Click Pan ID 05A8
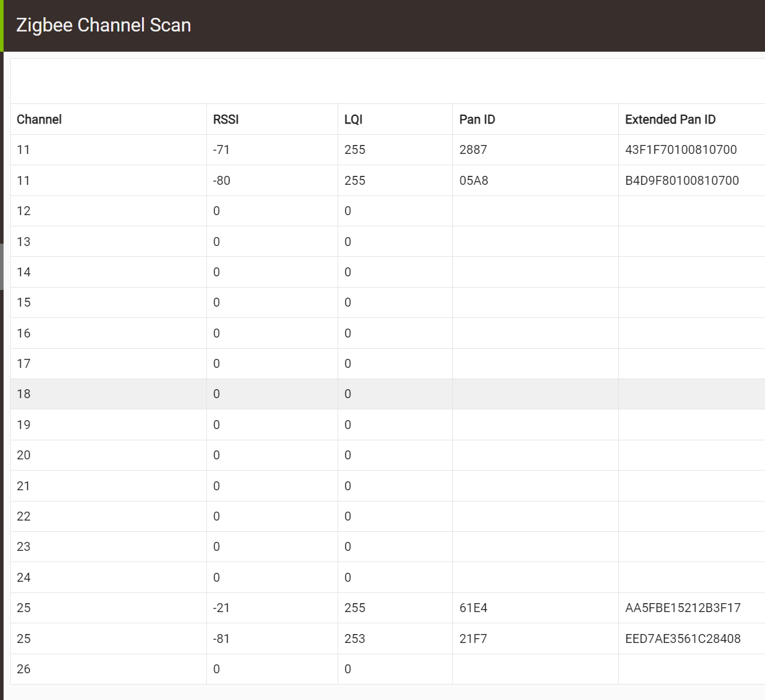The image size is (765, 700). (x=474, y=181)
